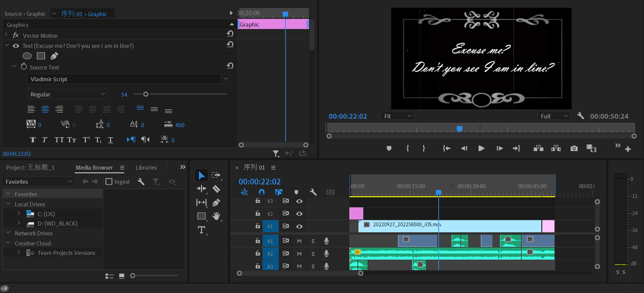Image resolution: width=644 pixels, height=293 pixels.
Task: Click Export Frame camera icon
Action: (574, 148)
